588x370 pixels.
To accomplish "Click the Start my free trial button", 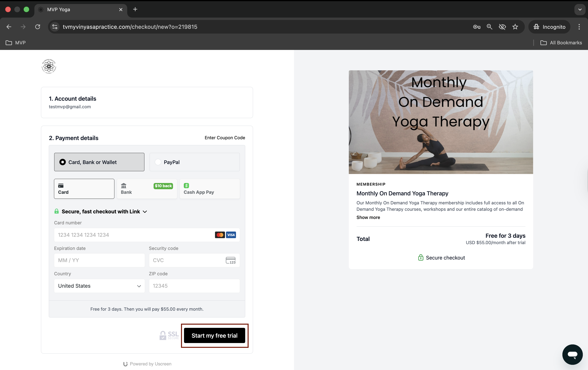I will 214,336.
